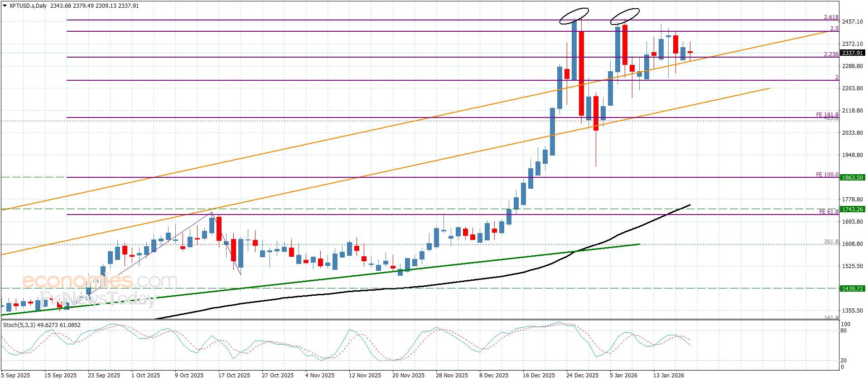Click the 9 Oct 2025 date label
868x381 pixels.
(x=189, y=376)
